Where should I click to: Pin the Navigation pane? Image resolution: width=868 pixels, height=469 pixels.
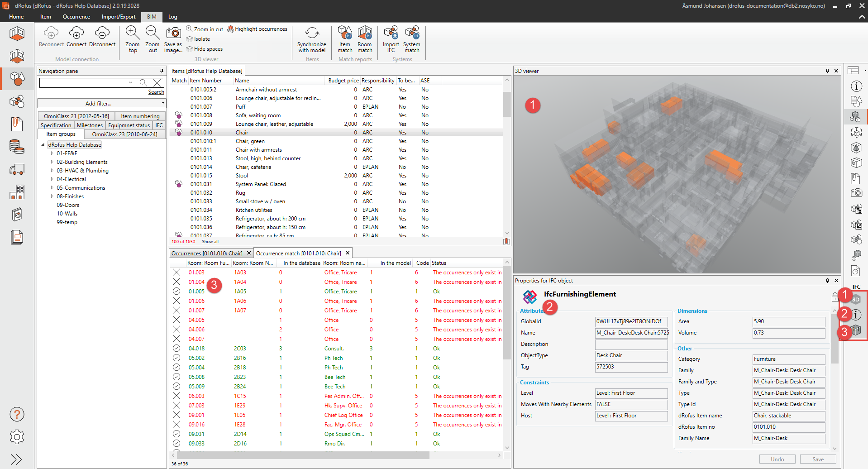click(x=162, y=71)
